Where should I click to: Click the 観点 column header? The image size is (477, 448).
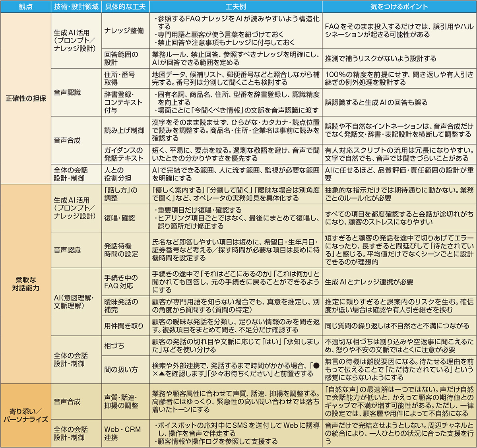(26, 7)
